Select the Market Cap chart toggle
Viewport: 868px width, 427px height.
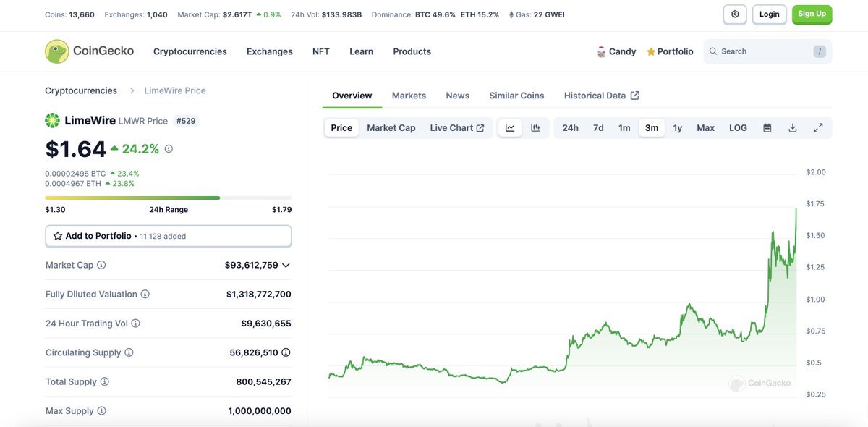tap(391, 128)
